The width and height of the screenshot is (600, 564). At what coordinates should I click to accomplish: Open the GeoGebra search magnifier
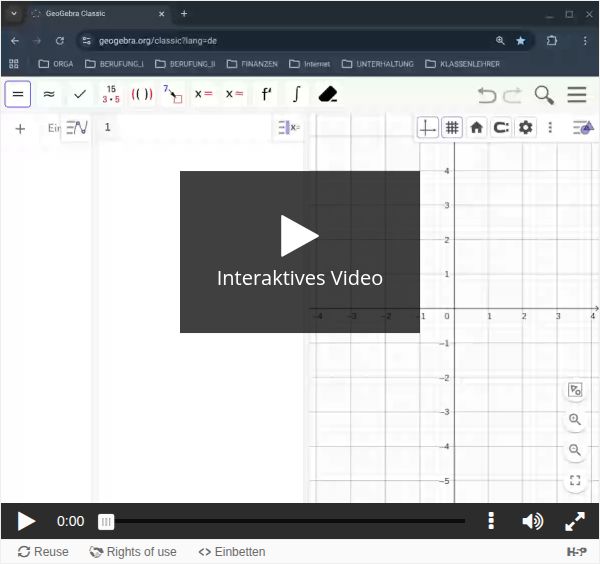(544, 95)
